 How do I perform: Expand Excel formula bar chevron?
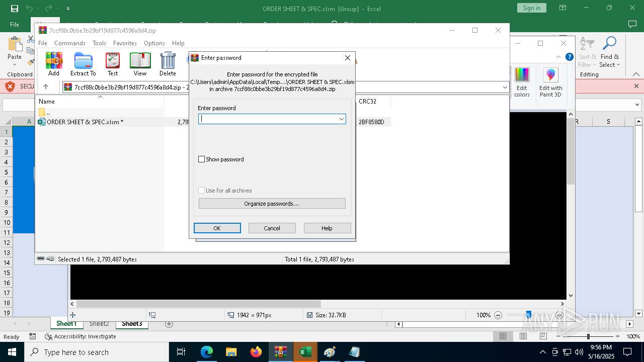coord(637,105)
